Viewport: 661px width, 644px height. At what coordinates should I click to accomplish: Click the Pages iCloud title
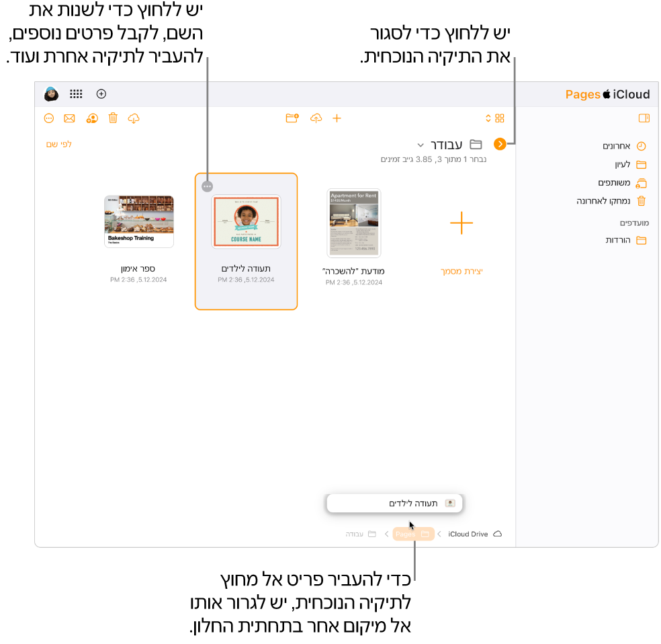607,94
